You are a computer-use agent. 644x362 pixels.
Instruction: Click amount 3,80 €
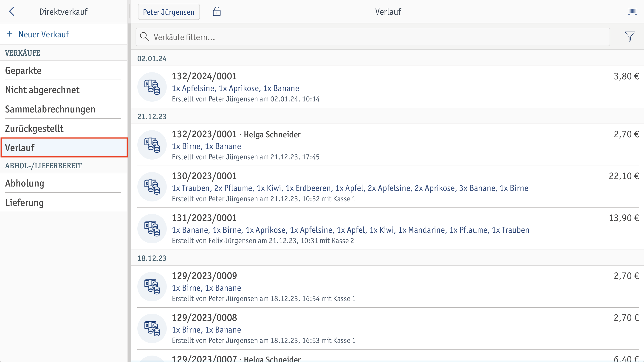click(626, 76)
